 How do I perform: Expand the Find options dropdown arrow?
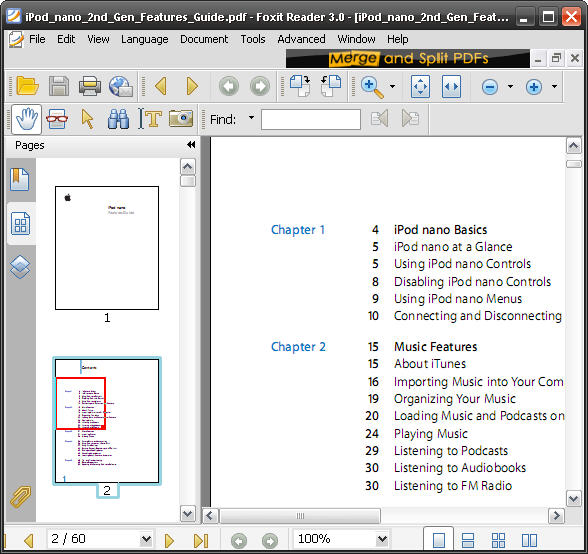click(251, 118)
